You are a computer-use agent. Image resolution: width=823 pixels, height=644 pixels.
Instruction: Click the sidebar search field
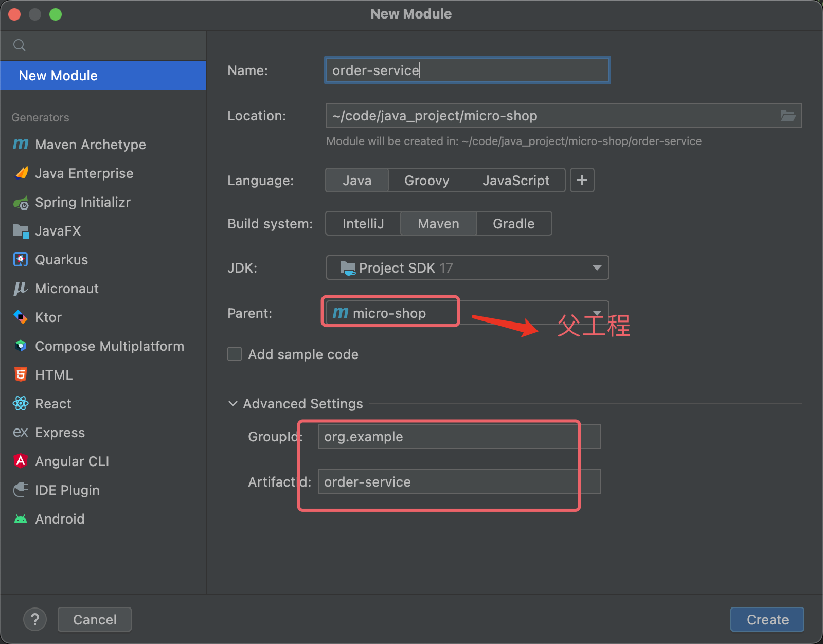pos(103,45)
